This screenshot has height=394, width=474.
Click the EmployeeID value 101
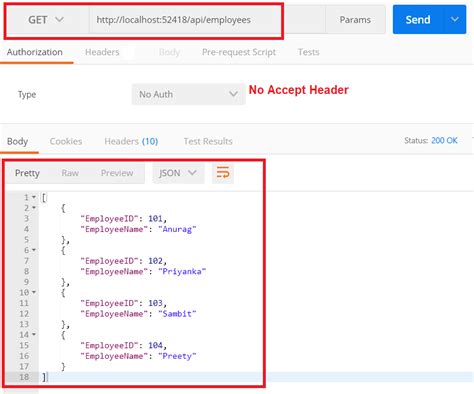[x=155, y=219]
